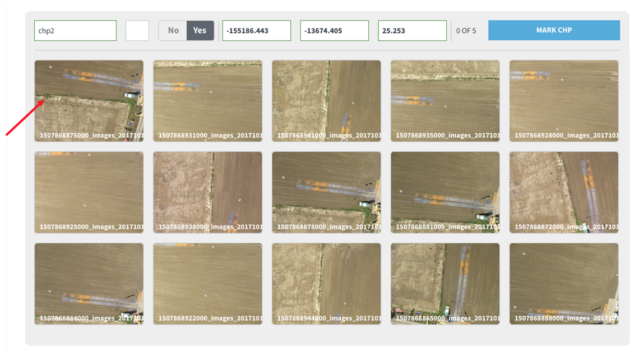The image size is (644, 357).
Task: Open thumbnail 1507868875000_images
Action: pos(89,101)
